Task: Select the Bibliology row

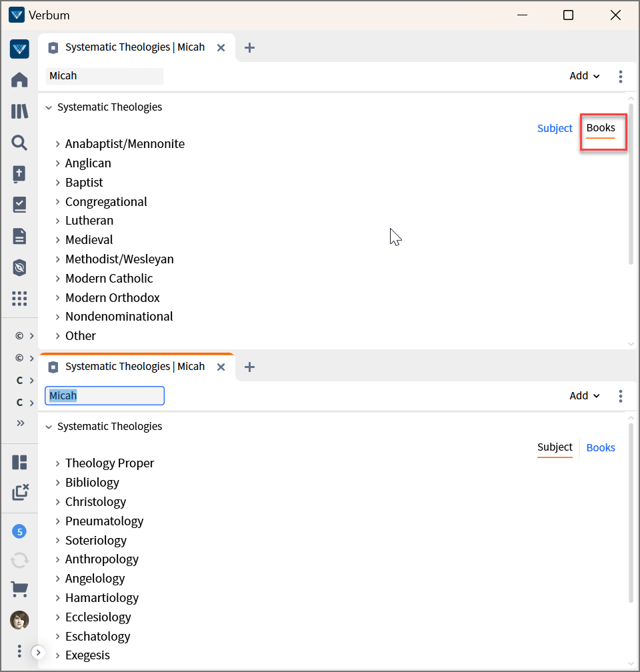Action: (92, 483)
